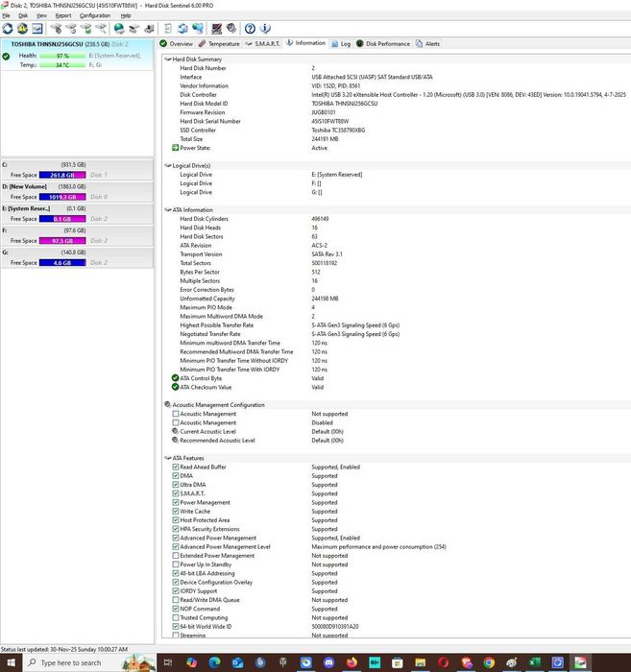Toggle the Host Protected Area checkbox
631x672 pixels.
pos(176,520)
